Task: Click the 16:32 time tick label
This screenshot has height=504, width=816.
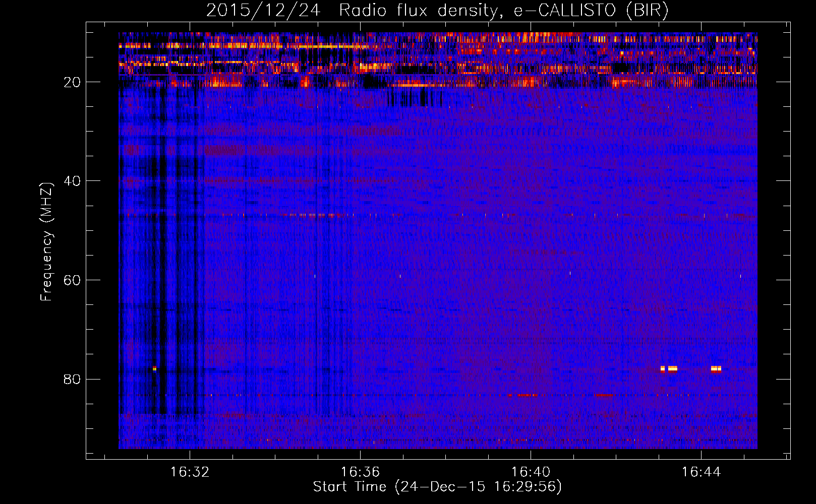Action: (190, 472)
